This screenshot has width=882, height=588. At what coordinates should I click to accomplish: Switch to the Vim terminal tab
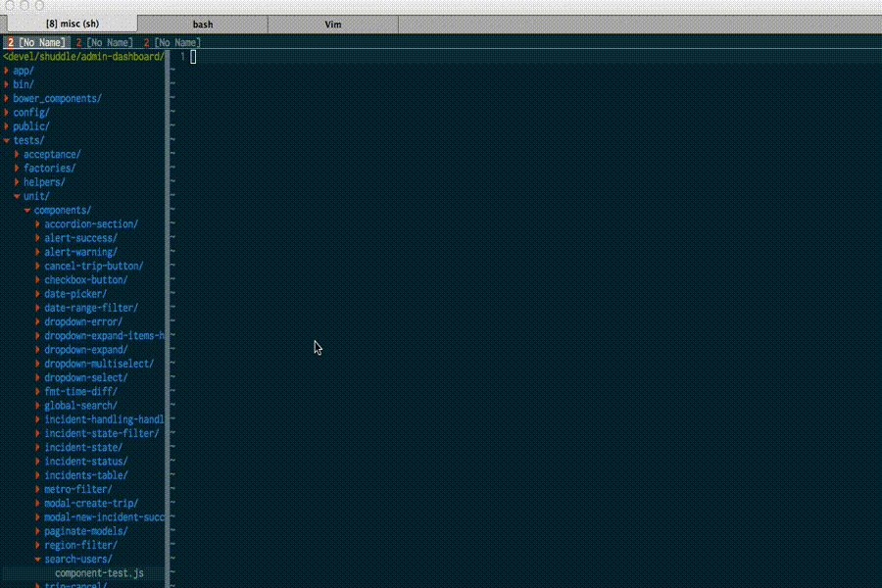click(x=333, y=24)
